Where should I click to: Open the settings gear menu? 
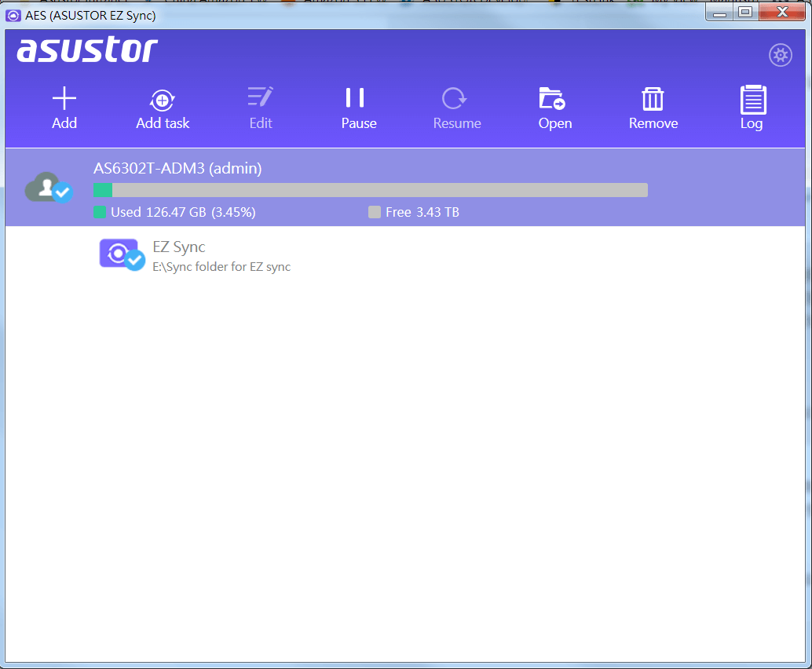[x=780, y=55]
